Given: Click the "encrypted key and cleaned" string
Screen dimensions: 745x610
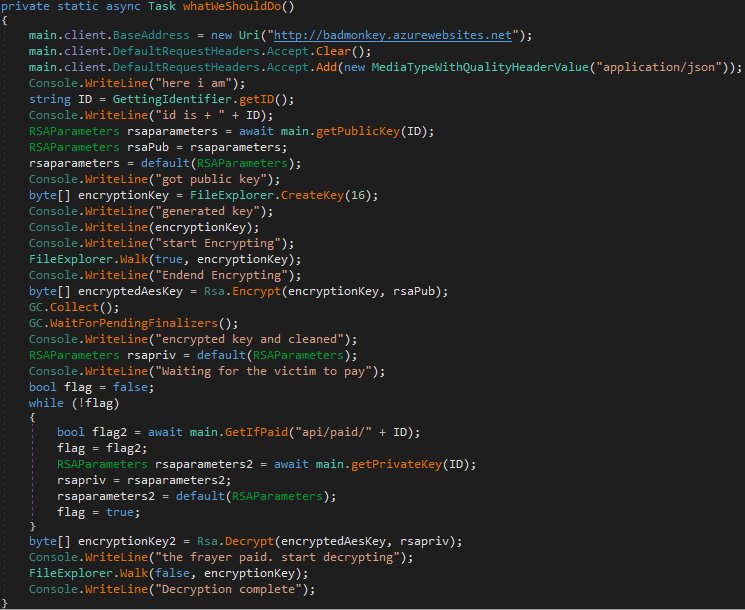Looking at the screenshot, I should [249, 339].
